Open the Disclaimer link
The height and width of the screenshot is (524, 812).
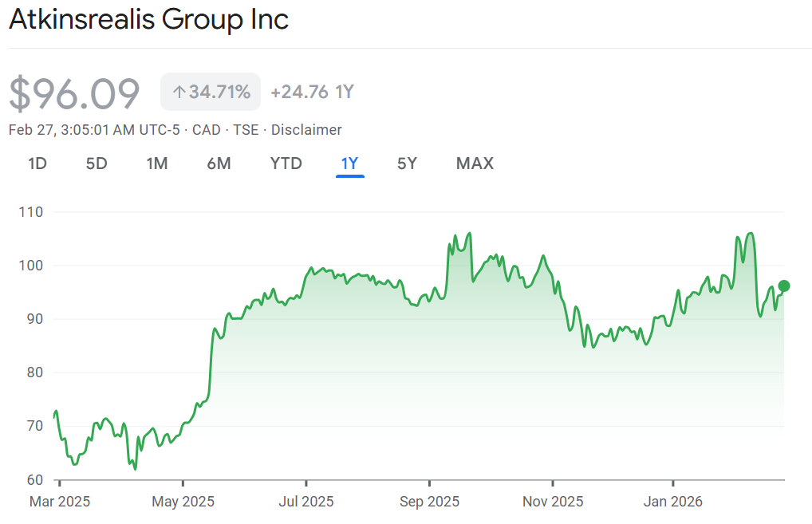306,130
